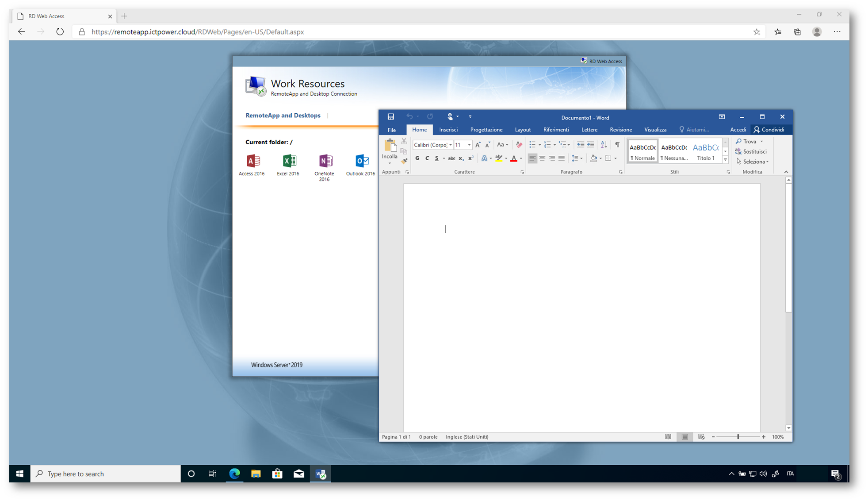Screen dimensions: 868x501
Task: Toggle bold (G) formatting
Action: (417, 158)
